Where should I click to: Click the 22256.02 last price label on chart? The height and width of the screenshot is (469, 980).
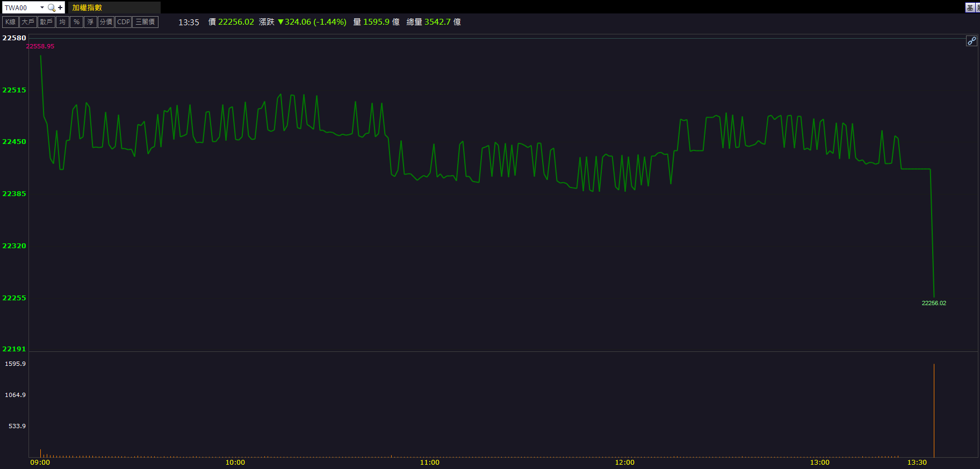click(934, 303)
